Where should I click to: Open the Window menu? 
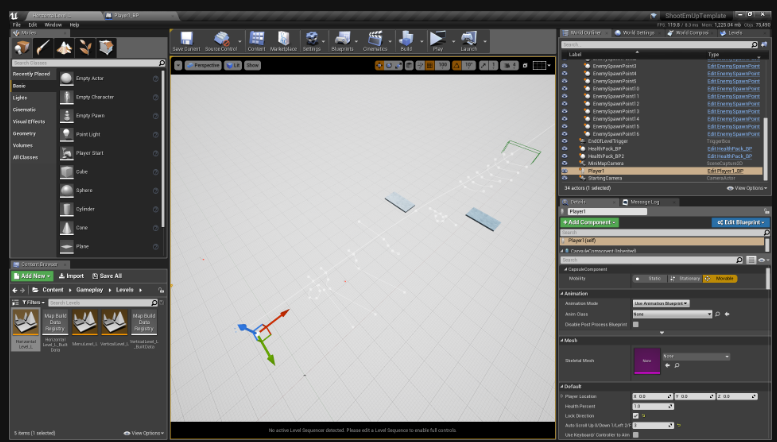click(x=53, y=25)
